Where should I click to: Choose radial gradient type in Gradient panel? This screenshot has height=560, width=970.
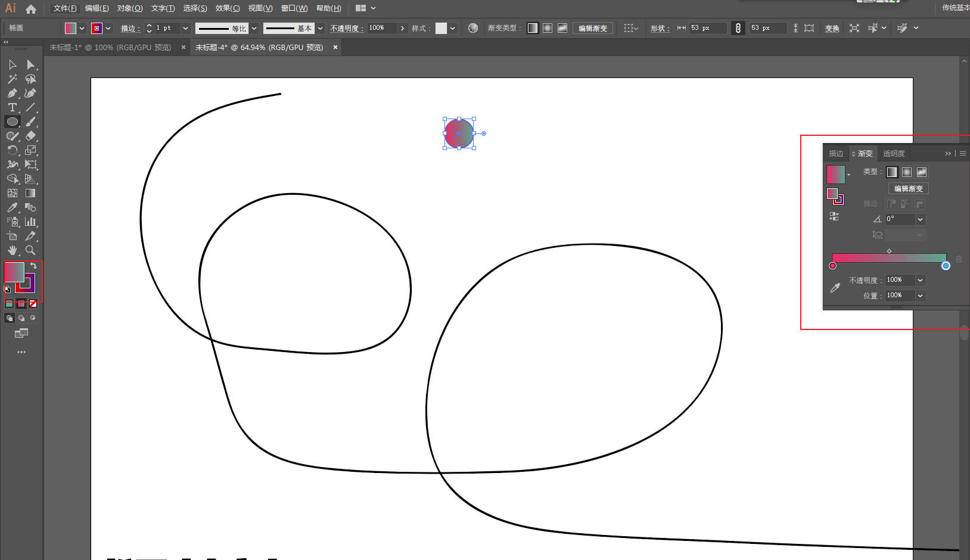(906, 172)
